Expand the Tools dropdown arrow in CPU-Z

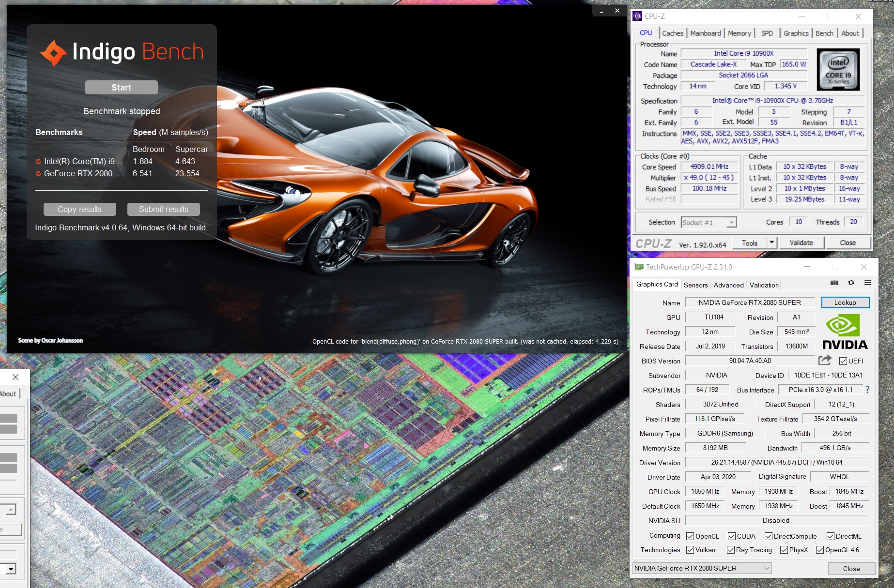772,242
